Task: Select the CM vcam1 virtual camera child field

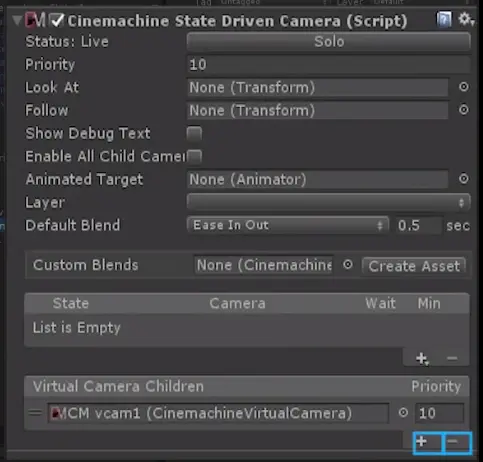Action: [218, 413]
